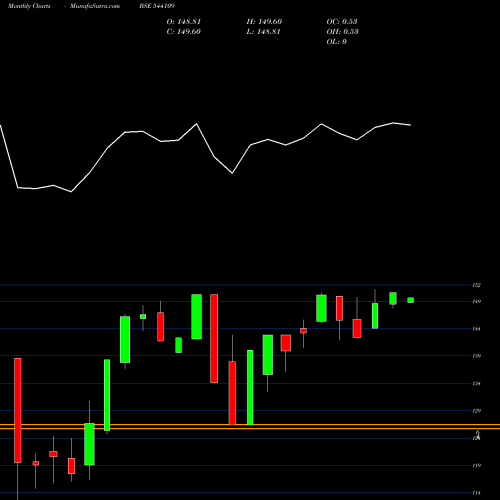Click the tallest red candle beside the tall green candle
The width and height of the screenshot is (500, 500).
click(214, 338)
